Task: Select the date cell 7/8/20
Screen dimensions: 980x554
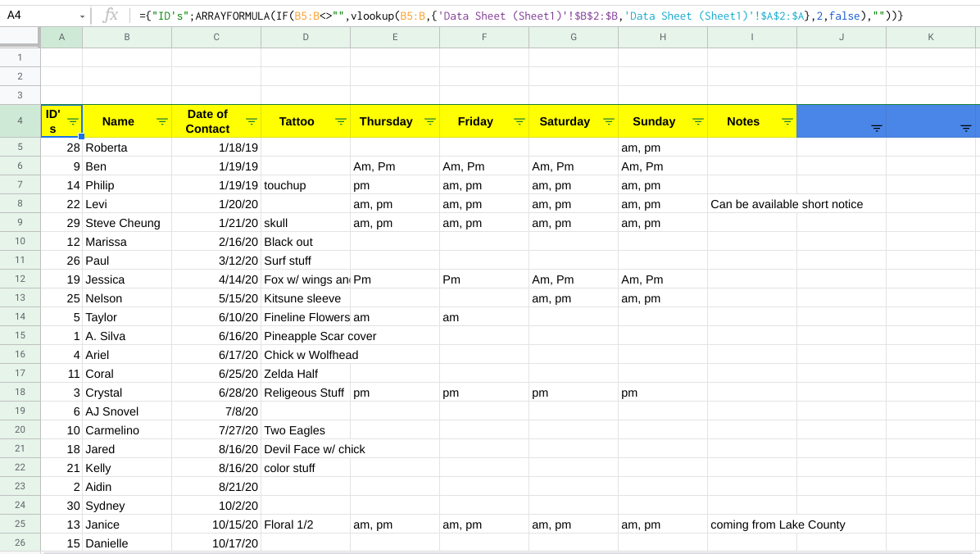Action: click(216, 411)
